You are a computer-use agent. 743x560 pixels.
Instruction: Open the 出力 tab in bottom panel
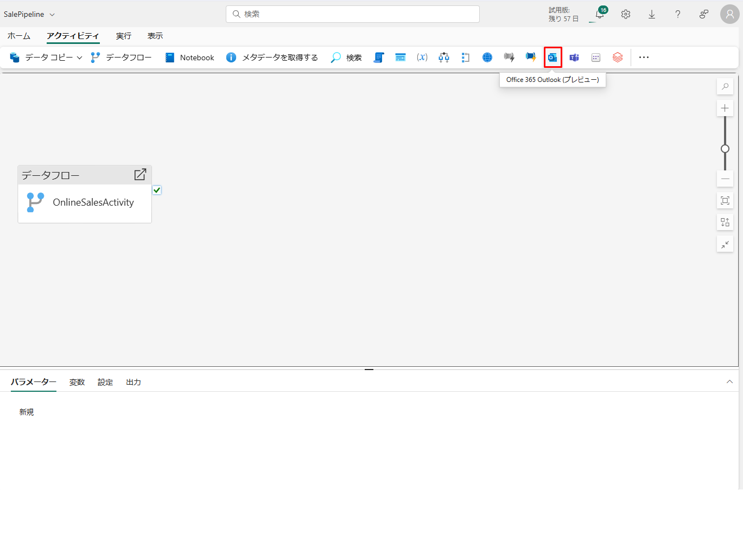pos(134,382)
